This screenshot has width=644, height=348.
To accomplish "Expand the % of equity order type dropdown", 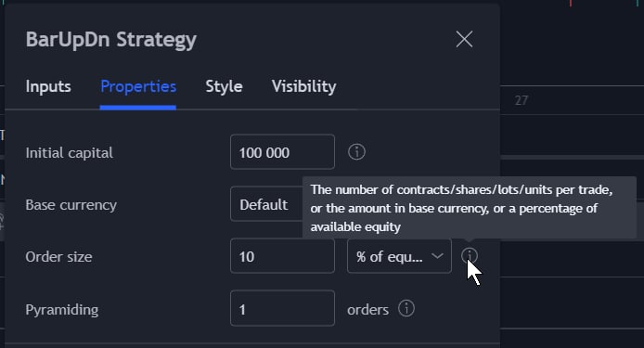I will tap(399, 256).
